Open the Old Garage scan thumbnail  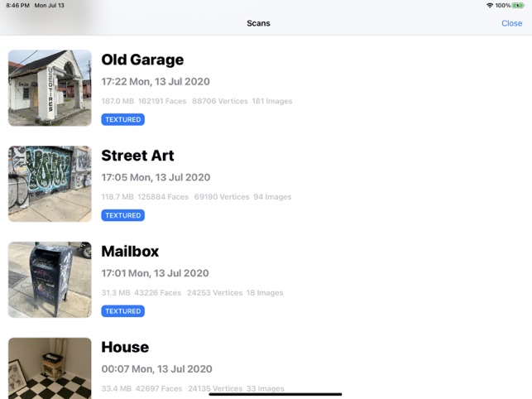[50, 88]
